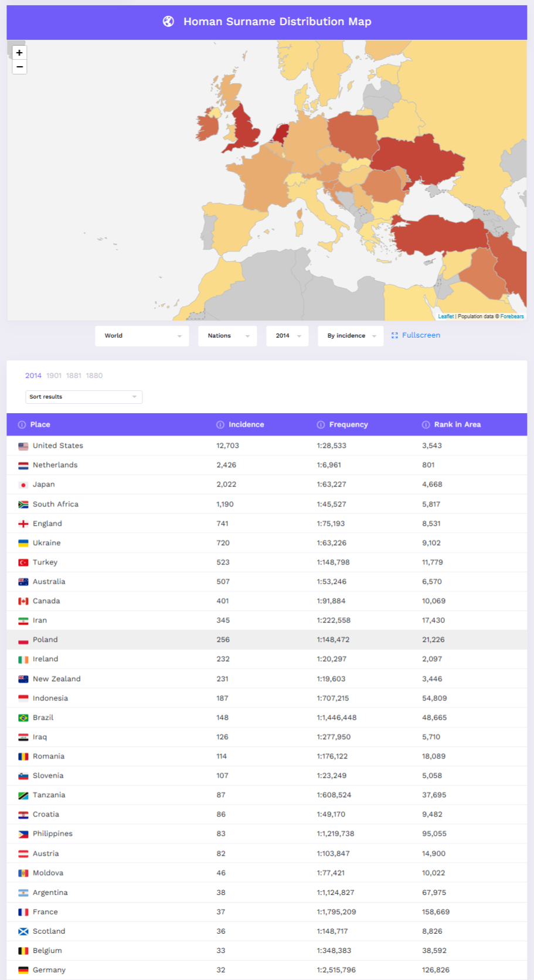Click the Moldova place name
The height and width of the screenshot is (980, 534).
click(48, 873)
